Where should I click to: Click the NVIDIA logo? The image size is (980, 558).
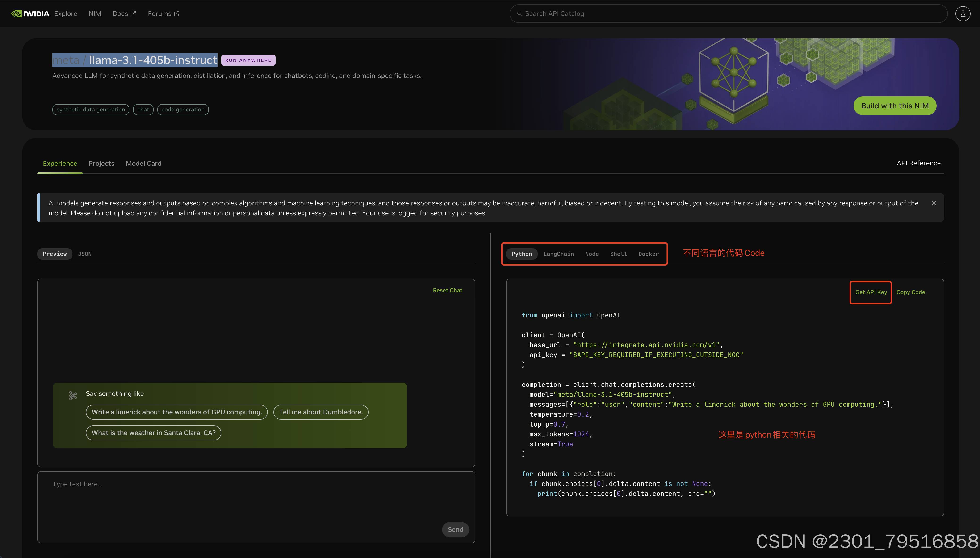[x=30, y=14]
